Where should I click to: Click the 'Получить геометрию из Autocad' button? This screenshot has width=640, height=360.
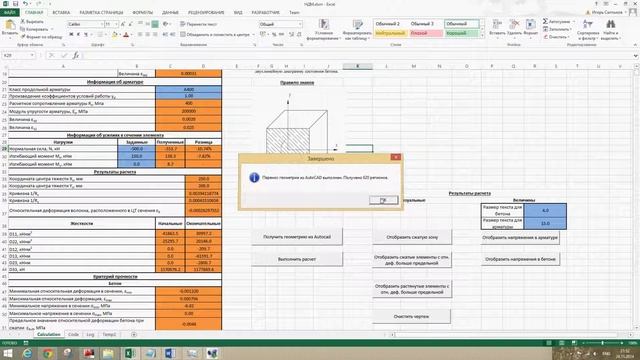(x=297, y=237)
